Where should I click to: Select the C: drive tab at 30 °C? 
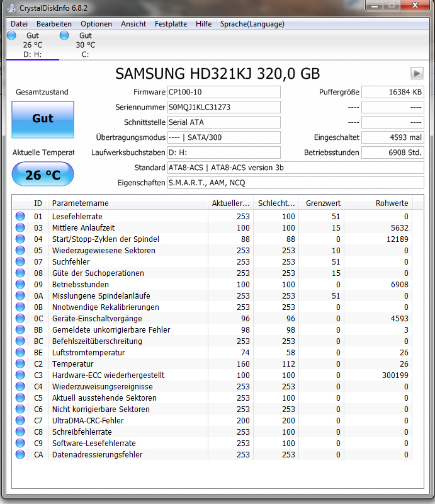86,45
